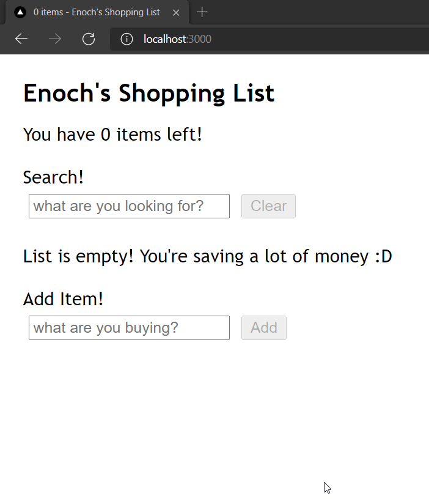The height and width of the screenshot is (504, 429).
Task: Click the 'Search!' label
Action: pos(53,177)
